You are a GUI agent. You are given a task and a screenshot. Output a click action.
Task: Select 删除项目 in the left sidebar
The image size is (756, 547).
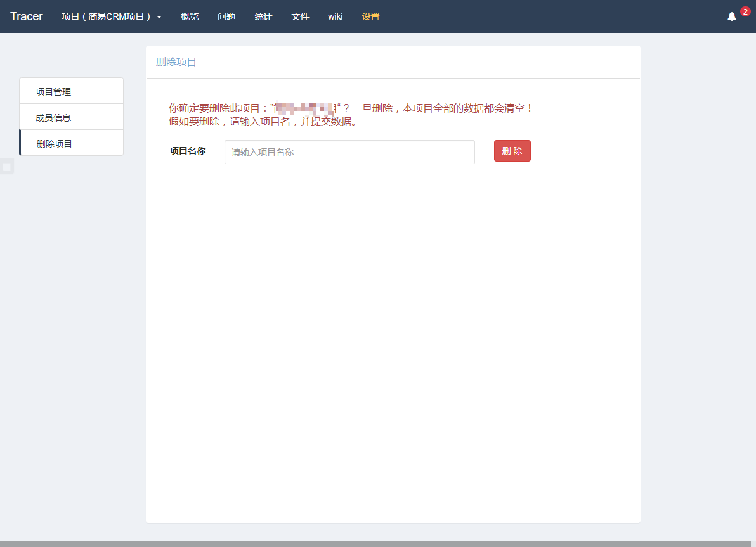(x=55, y=144)
